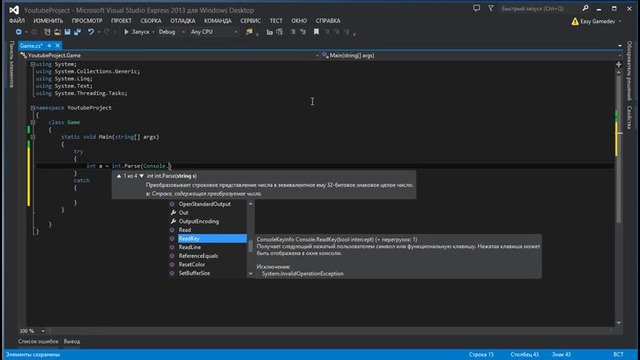Collapse the using directives block
Viewport: 640px width, 360px height.
click(33, 64)
